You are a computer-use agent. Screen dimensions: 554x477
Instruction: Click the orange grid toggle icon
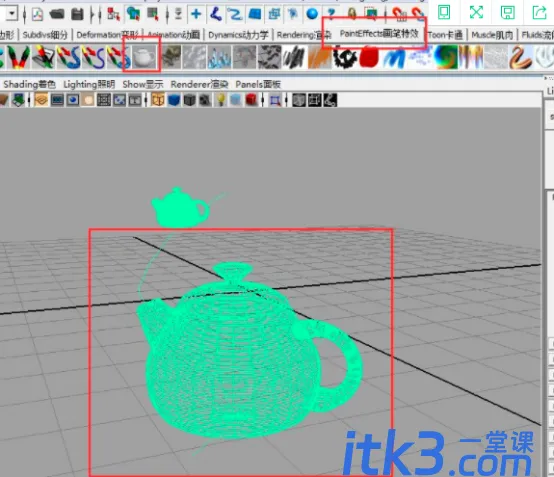pos(41,100)
